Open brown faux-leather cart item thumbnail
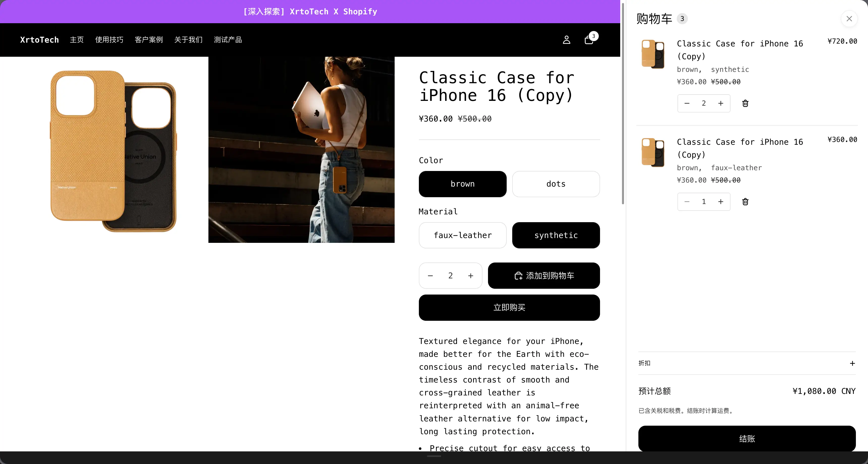The width and height of the screenshot is (868, 464). 653,153
